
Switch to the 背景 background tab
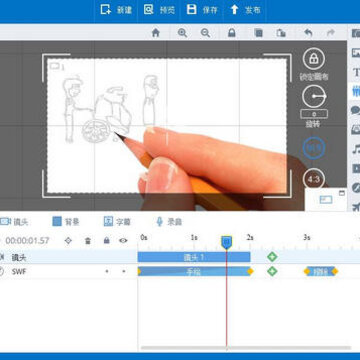pyautogui.click(x=66, y=222)
